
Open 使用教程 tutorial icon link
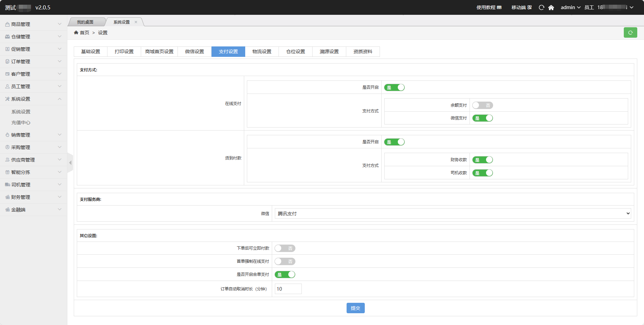point(499,7)
